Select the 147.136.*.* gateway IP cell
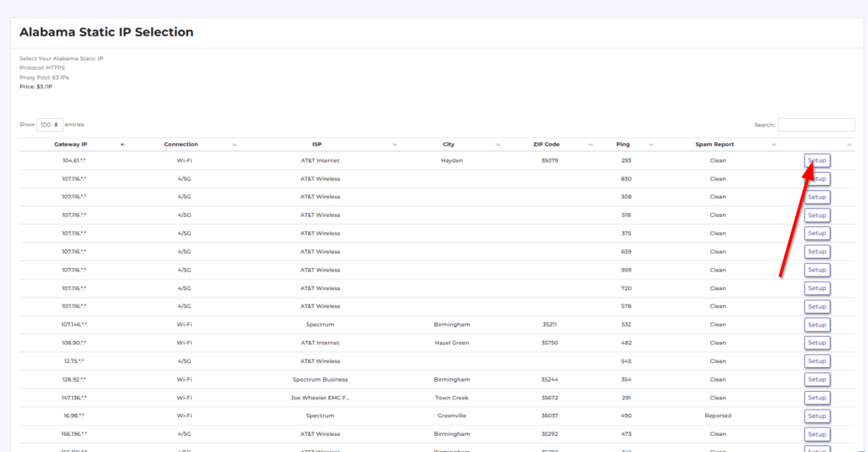This screenshot has width=868, height=452. coord(74,398)
